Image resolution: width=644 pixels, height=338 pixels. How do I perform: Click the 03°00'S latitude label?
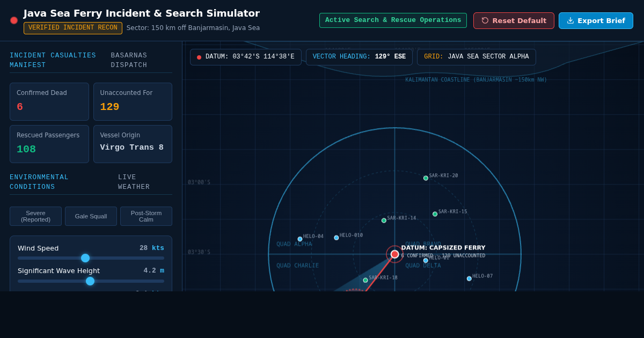click(x=199, y=182)
